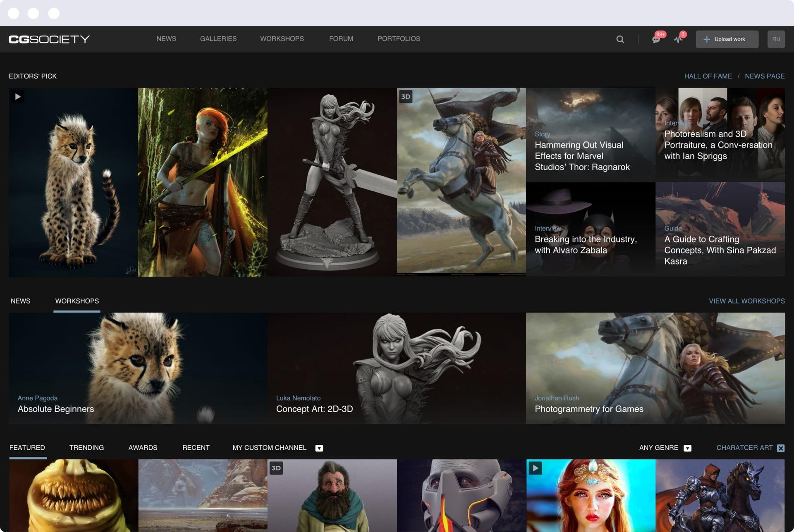Open the RU user avatar

[776, 39]
